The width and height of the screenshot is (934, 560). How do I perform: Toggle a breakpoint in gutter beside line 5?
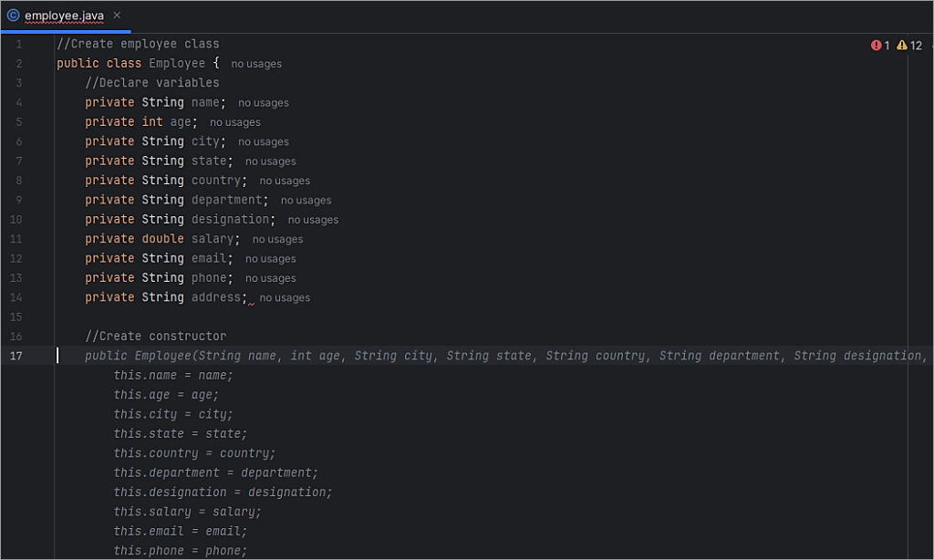[43, 121]
